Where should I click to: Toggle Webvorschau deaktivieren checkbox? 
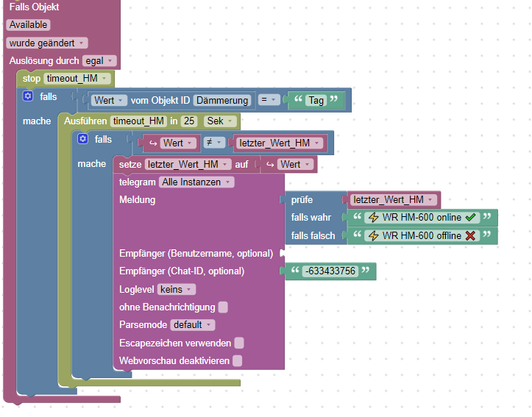tap(238, 360)
